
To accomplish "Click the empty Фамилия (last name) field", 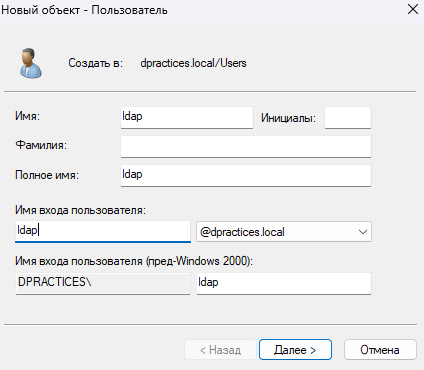I will point(246,146).
